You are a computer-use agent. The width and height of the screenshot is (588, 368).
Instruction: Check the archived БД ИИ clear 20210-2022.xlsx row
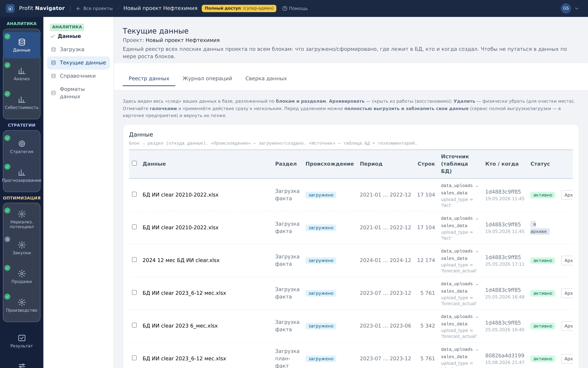tap(134, 227)
